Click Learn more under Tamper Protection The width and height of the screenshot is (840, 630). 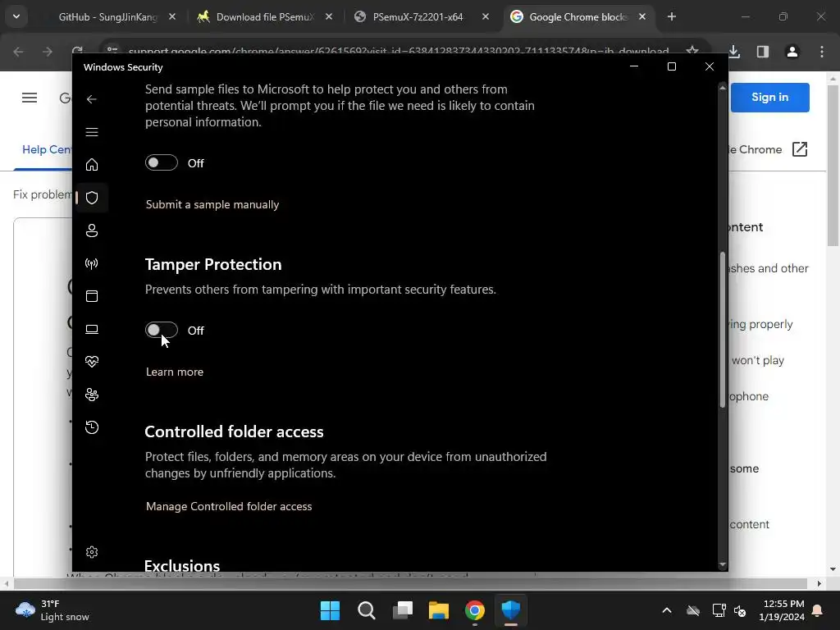175,372
